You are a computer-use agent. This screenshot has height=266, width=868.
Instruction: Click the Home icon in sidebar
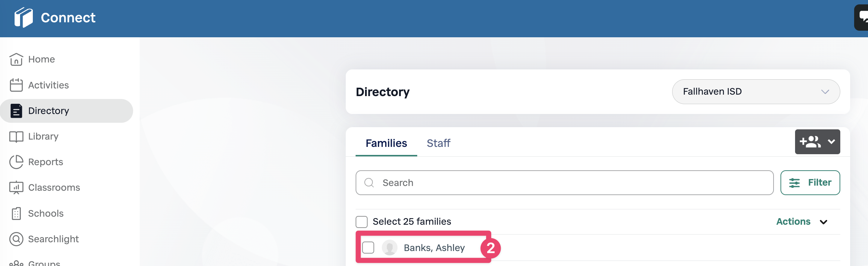16,59
